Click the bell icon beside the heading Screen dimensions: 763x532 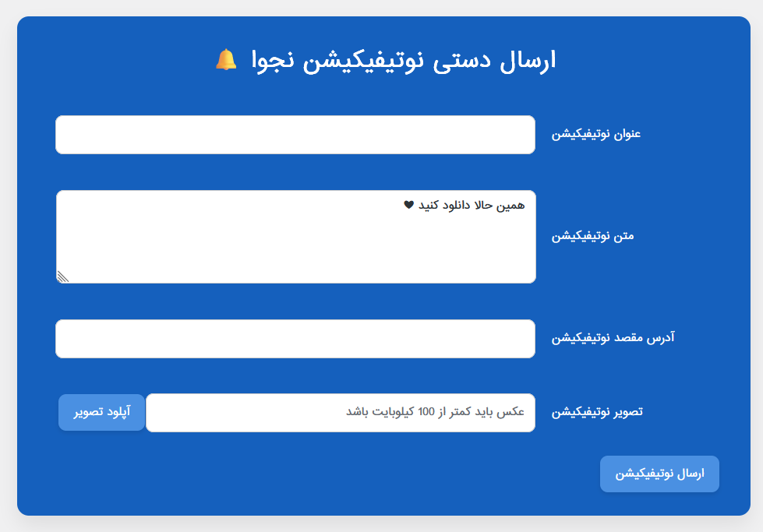(226, 60)
